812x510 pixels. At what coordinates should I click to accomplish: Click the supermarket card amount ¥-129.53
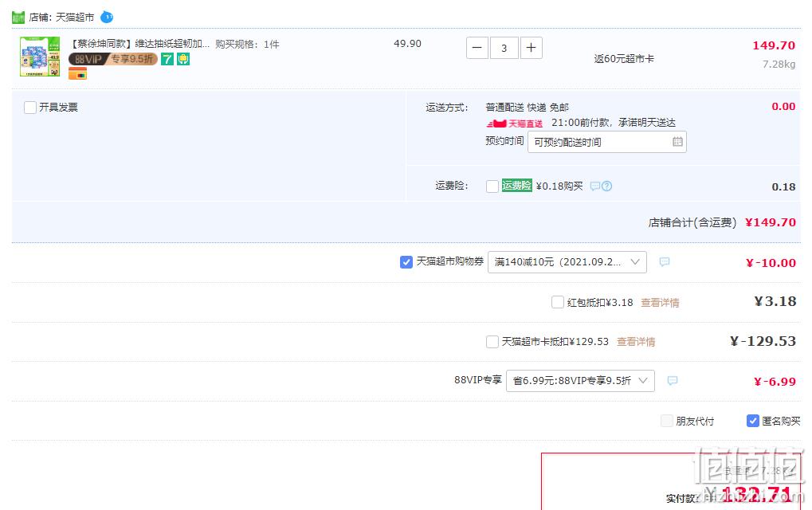pos(763,341)
